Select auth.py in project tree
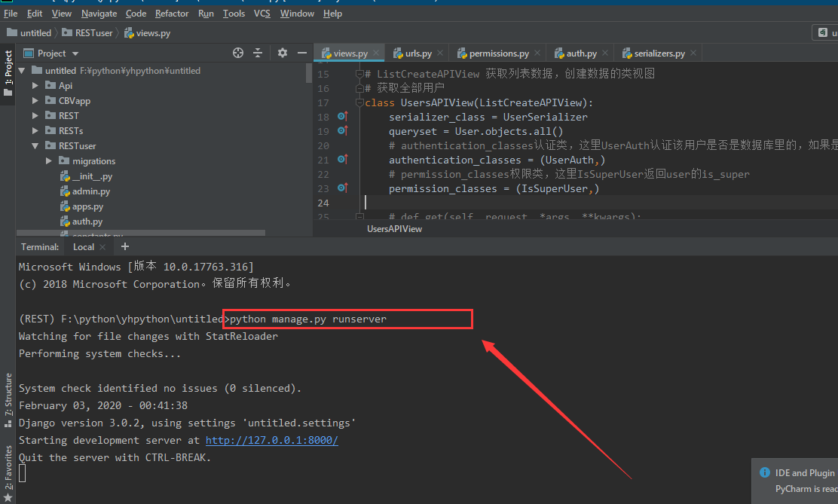838x504 pixels. pyautogui.click(x=81, y=221)
